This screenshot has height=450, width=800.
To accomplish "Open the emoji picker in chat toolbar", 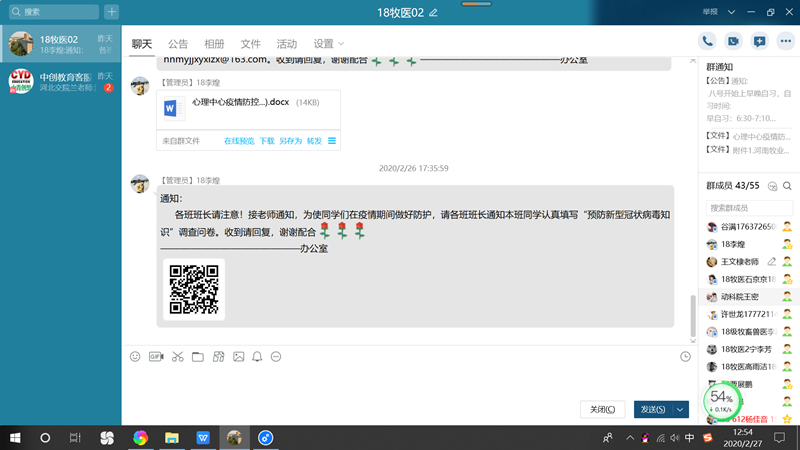I will 135,356.
